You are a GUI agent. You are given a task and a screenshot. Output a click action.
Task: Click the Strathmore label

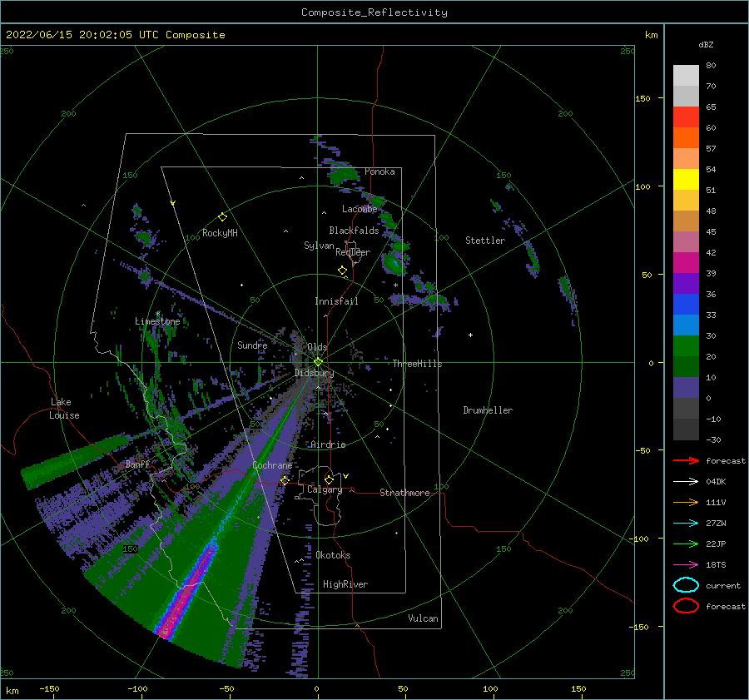click(x=404, y=493)
